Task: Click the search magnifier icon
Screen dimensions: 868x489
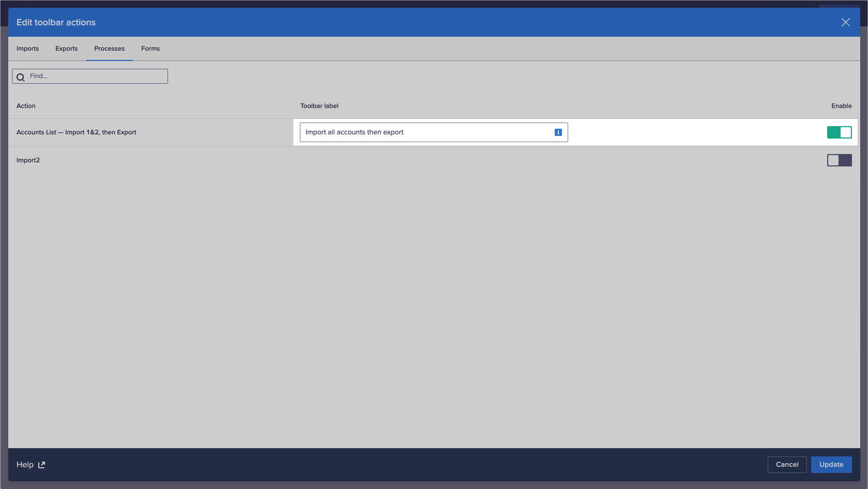Action: click(20, 77)
